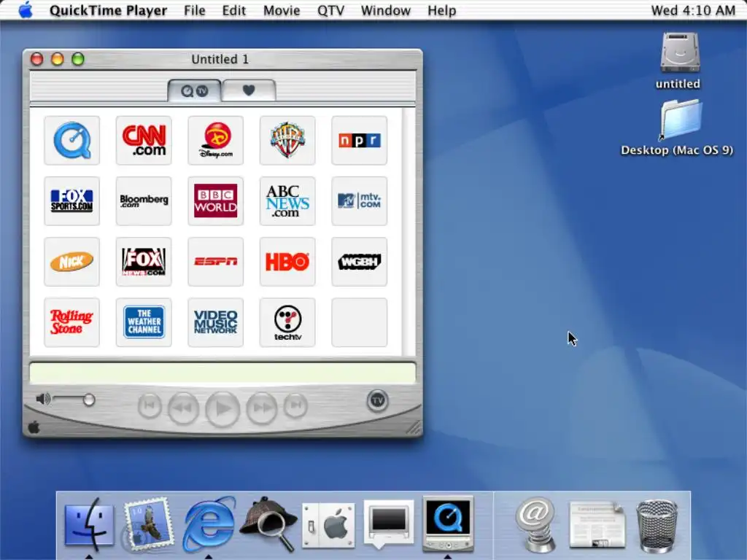747x560 pixels.
Task: Open the Movie menu
Action: (x=282, y=10)
